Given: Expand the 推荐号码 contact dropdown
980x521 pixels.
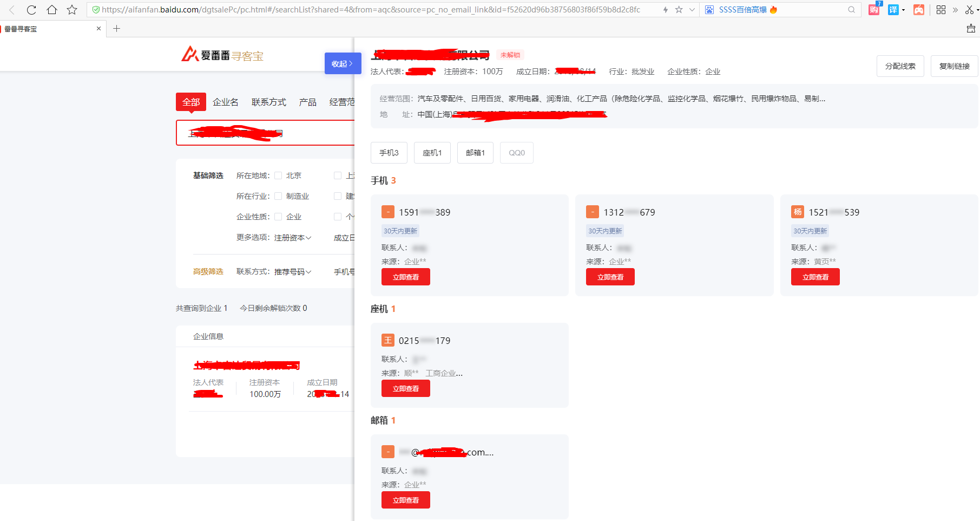Looking at the screenshot, I should [x=293, y=272].
